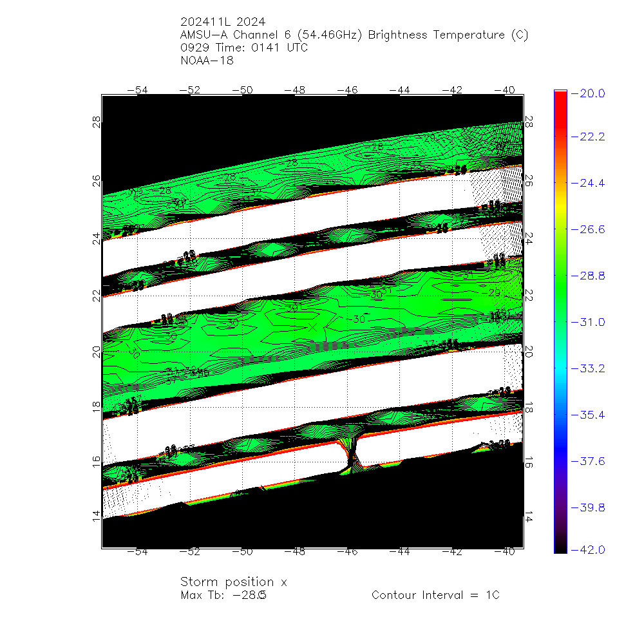
Task: Click the red top end of colorbar
Action: click(x=560, y=94)
